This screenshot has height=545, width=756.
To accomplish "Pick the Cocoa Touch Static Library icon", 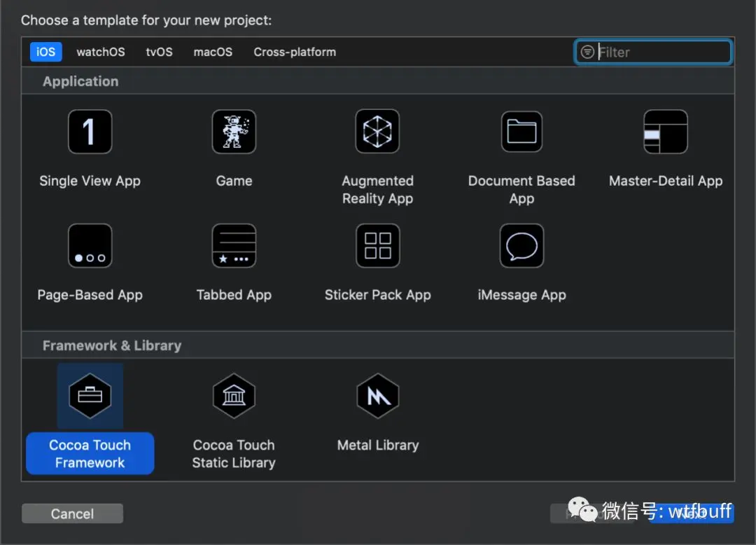I will point(234,396).
